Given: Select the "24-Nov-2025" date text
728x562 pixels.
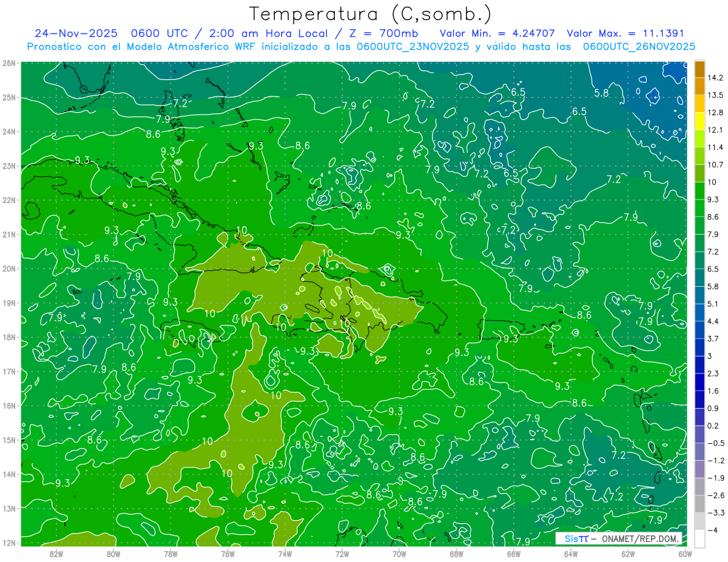Looking at the screenshot, I should pyautogui.click(x=76, y=33).
